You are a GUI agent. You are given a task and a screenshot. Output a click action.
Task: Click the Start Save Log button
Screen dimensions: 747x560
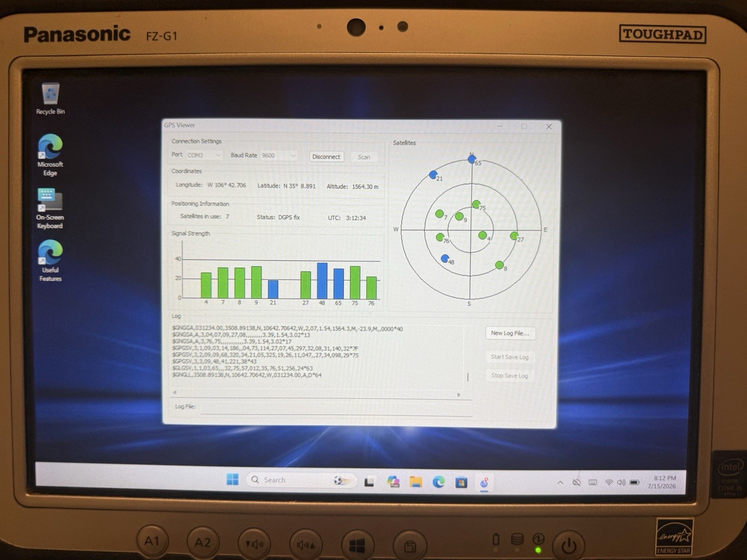coord(510,357)
